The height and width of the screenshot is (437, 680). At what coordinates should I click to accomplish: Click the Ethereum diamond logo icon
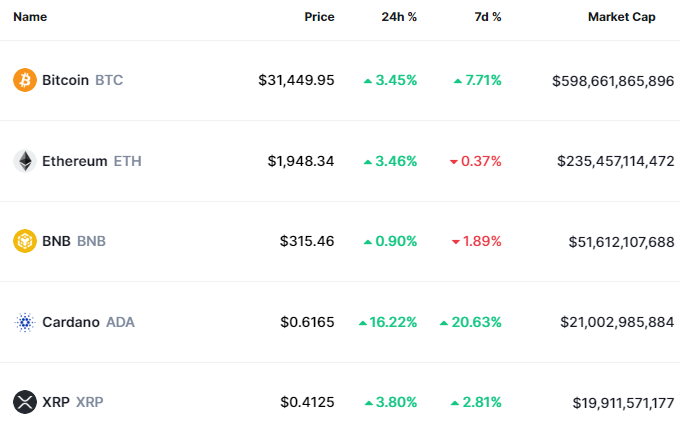pyautogui.click(x=24, y=161)
